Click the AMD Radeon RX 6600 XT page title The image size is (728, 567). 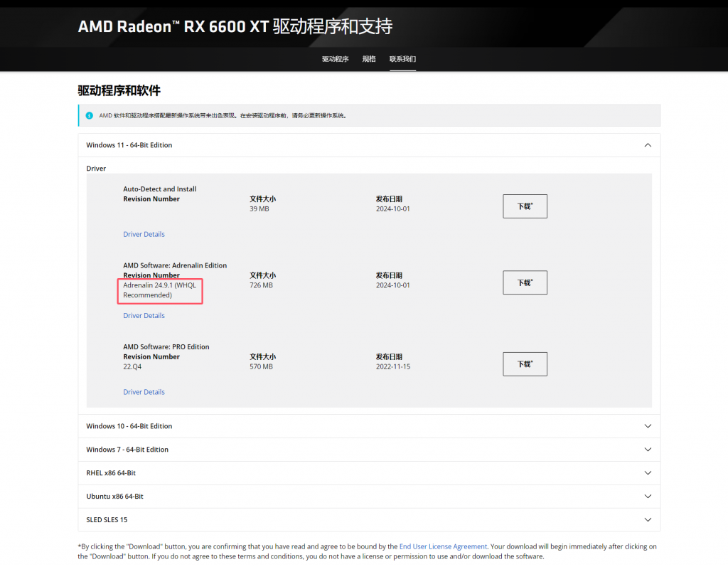pos(235,27)
